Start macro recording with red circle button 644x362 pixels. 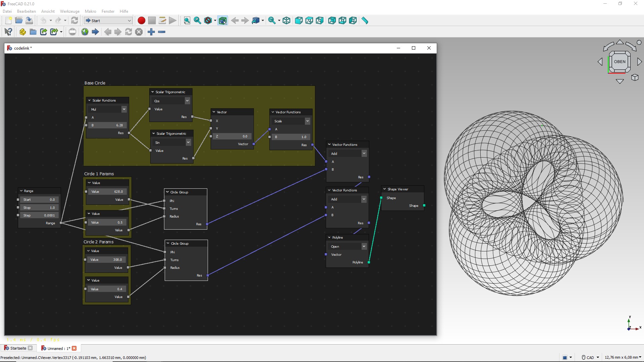point(142,21)
